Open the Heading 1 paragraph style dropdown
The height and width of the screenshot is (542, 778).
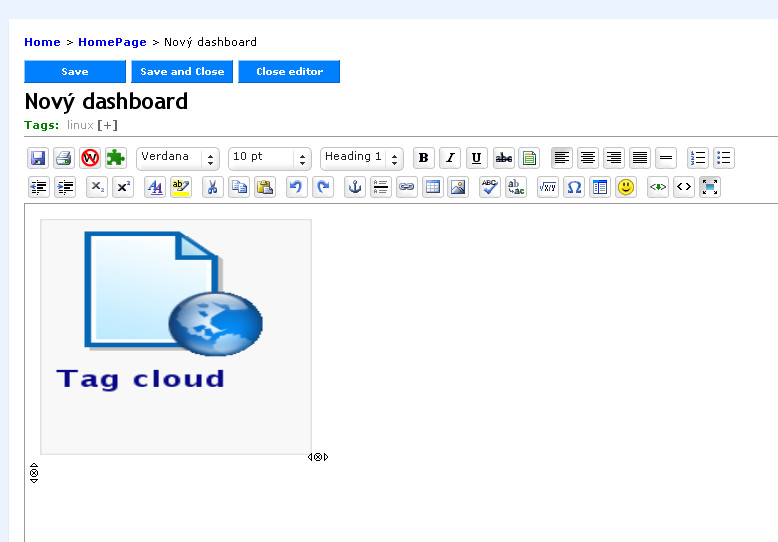362,158
